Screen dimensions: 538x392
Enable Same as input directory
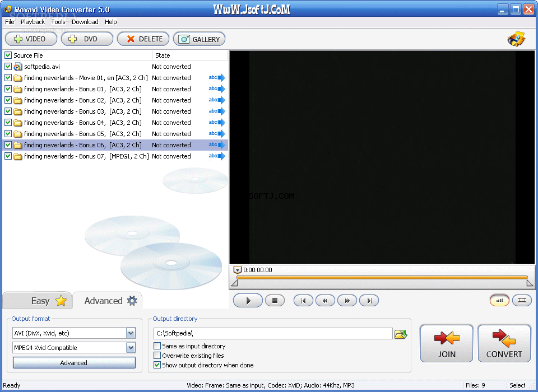pyautogui.click(x=157, y=346)
